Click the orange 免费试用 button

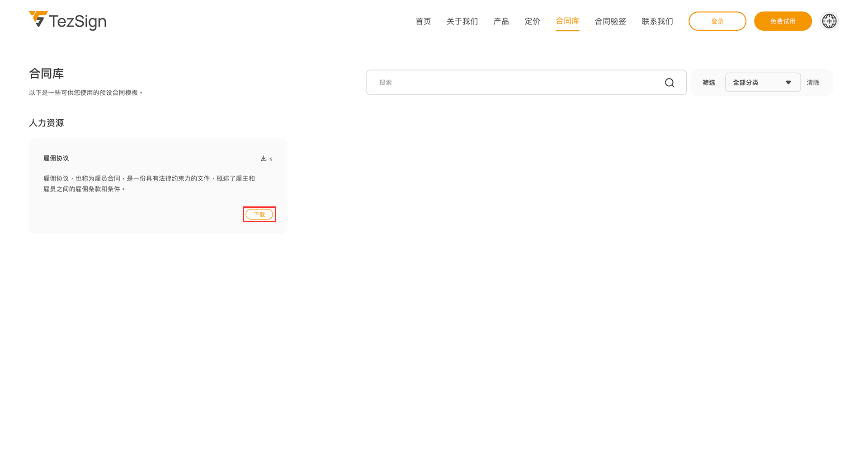[783, 21]
